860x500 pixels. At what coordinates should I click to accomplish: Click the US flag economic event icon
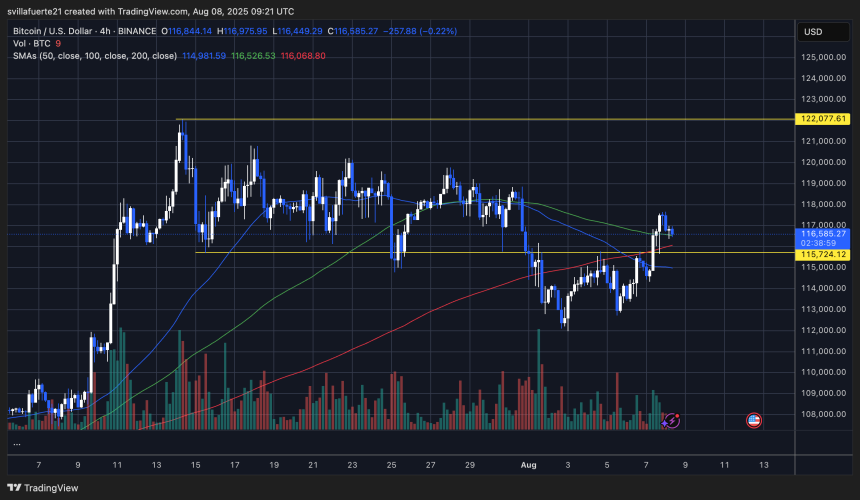[754, 421]
